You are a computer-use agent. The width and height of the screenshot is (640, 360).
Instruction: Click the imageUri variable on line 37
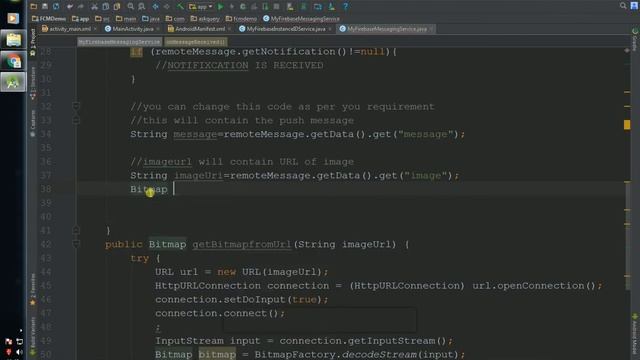pos(198,176)
